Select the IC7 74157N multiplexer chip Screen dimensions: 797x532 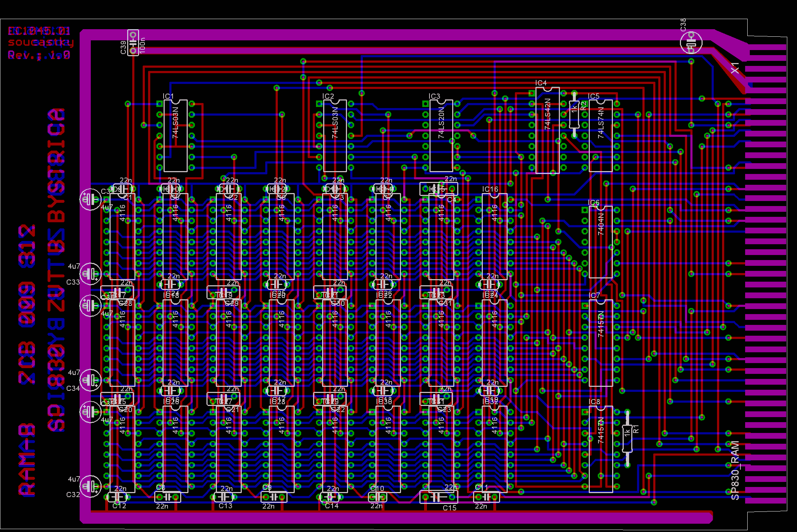[601, 343]
